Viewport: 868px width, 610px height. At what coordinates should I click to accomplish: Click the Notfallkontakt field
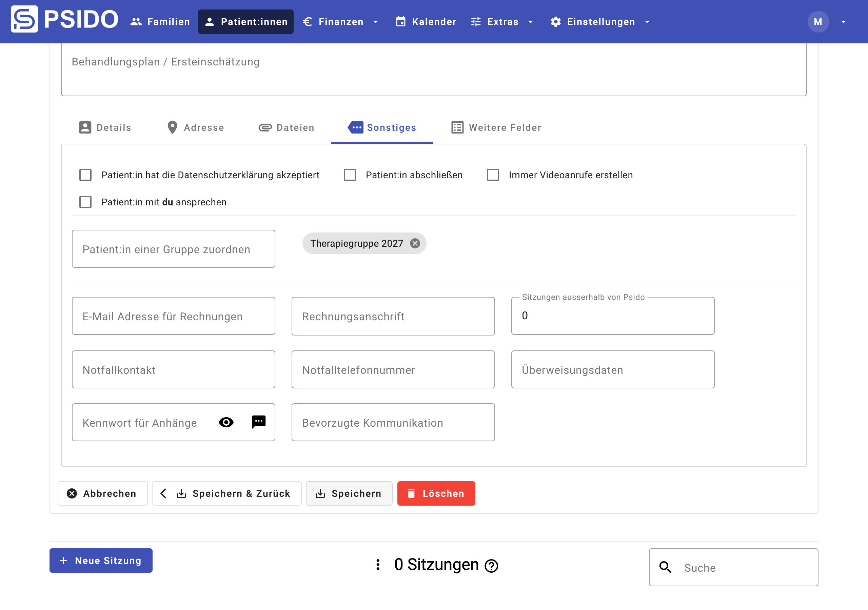pyautogui.click(x=174, y=369)
